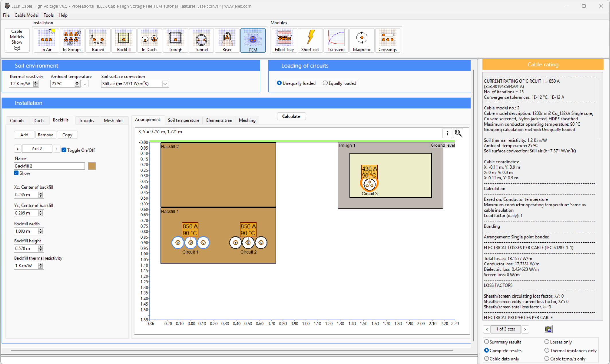This screenshot has width=610, height=364.
Task: Expand the Cable Models Show panel
Action: [17, 40]
